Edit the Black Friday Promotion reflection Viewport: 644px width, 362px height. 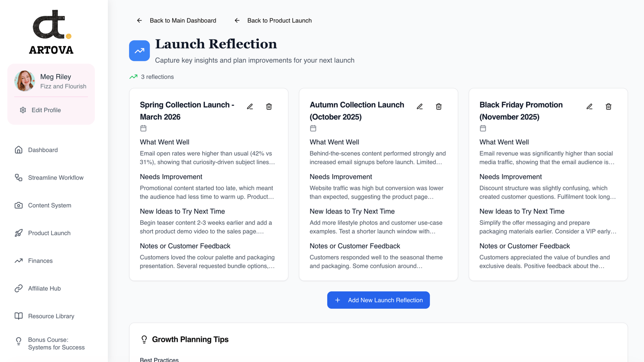589,107
